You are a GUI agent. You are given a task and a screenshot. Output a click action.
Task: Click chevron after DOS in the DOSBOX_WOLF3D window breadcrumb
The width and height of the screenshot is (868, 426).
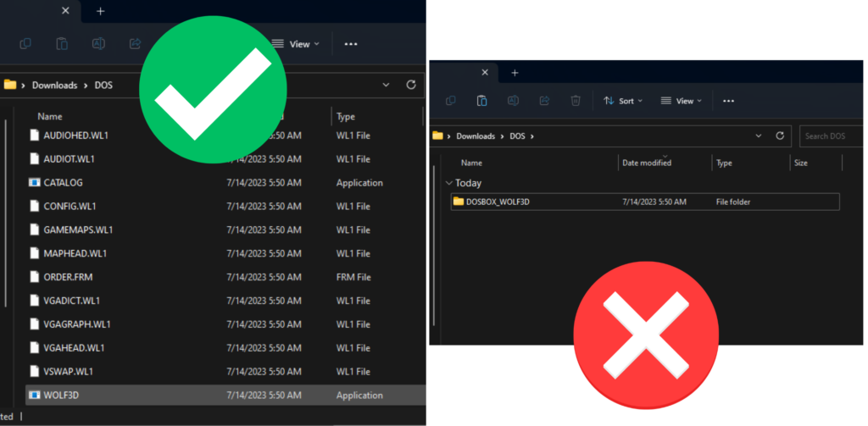532,136
